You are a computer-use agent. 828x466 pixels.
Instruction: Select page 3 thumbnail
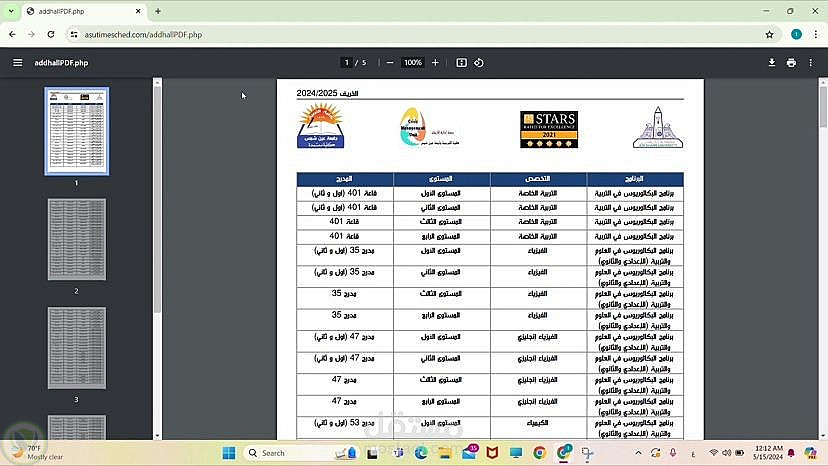(77, 348)
